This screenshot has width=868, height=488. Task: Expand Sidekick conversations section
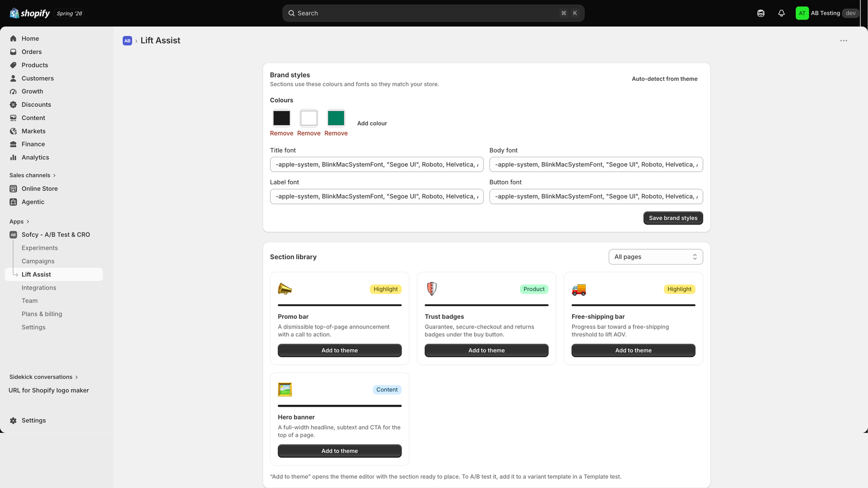tap(43, 377)
